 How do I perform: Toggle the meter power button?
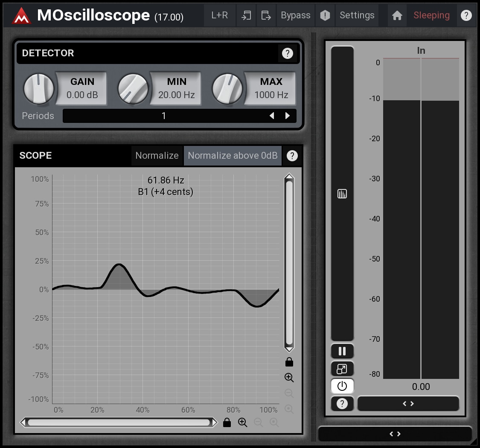(342, 386)
